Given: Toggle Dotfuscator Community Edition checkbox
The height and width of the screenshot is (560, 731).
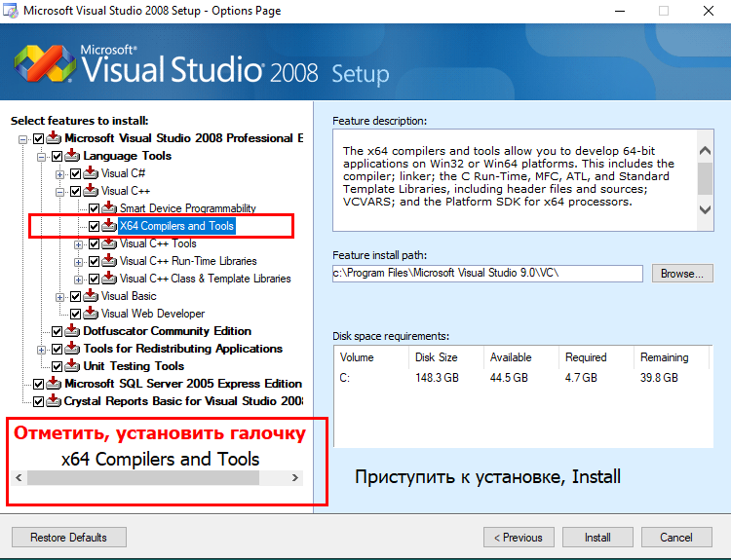Looking at the screenshot, I should [57, 332].
